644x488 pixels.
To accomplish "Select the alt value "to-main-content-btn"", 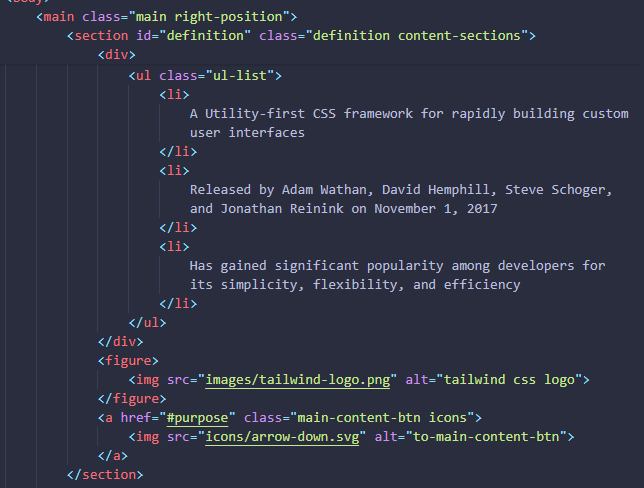I will point(486,437).
